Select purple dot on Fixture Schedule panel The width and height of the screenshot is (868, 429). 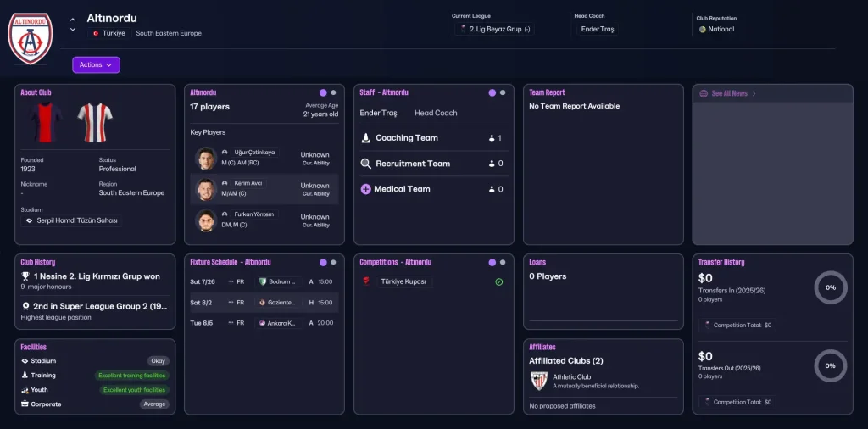pyautogui.click(x=323, y=262)
